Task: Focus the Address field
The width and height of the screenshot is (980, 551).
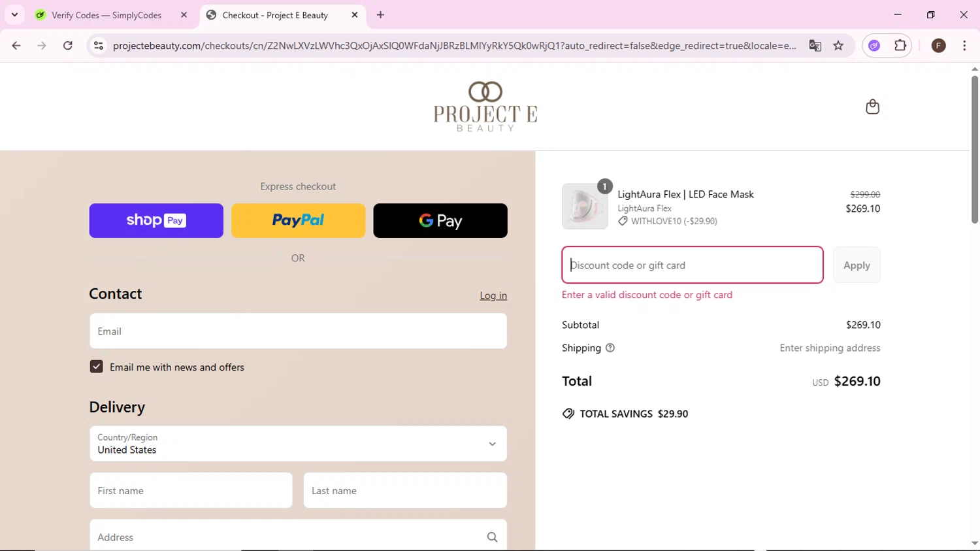Action: (298, 536)
